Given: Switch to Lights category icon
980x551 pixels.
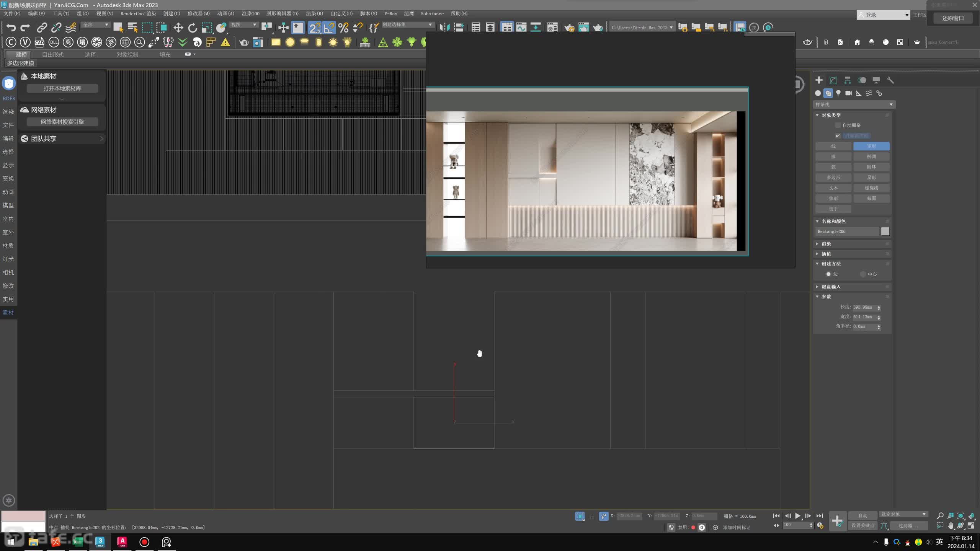Looking at the screenshot, I should coord(838,93).
